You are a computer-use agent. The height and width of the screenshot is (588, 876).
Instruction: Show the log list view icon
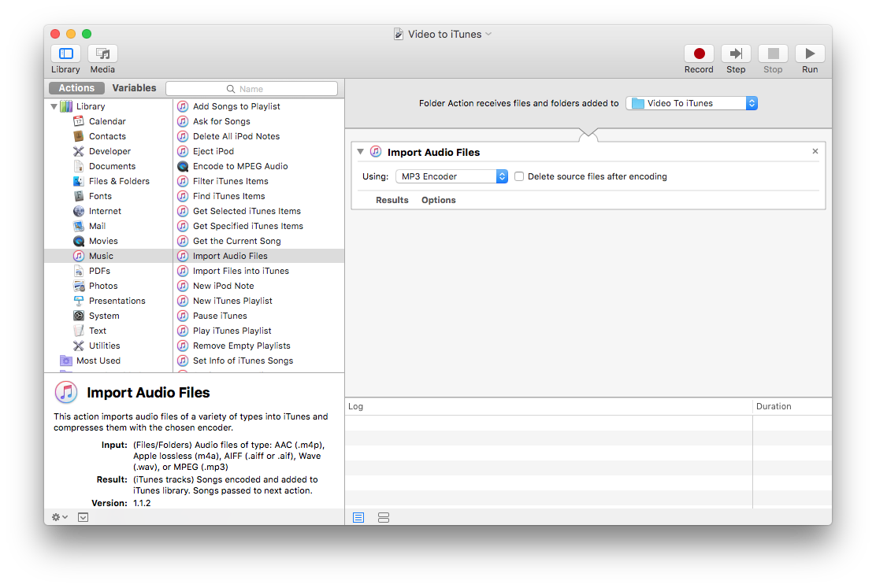pyautogui.click(x=358, y=518)
